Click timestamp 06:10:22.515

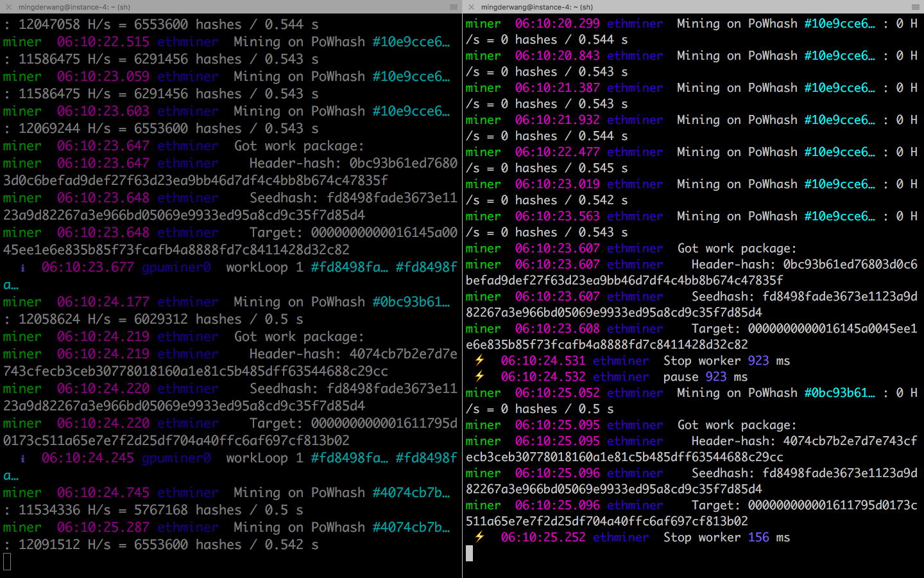(103, 42)
